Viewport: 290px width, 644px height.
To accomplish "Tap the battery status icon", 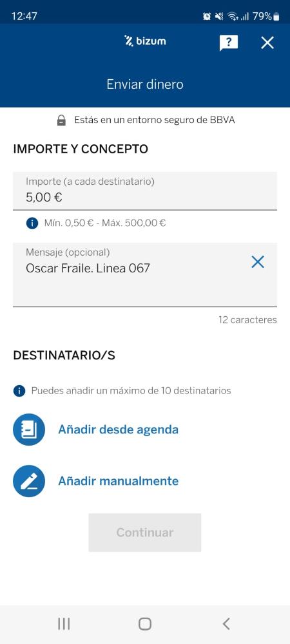I will (x=276, y=17).
